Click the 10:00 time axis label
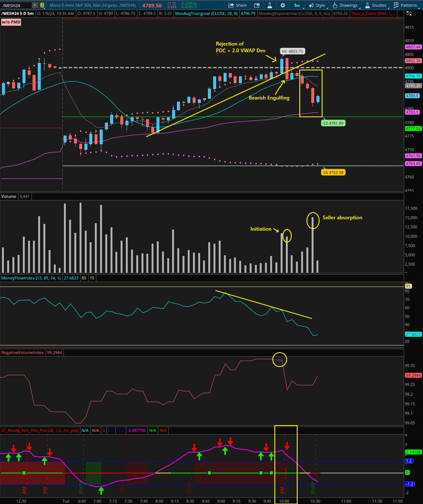Screen dimensions: 423x504 pos(284,501)
